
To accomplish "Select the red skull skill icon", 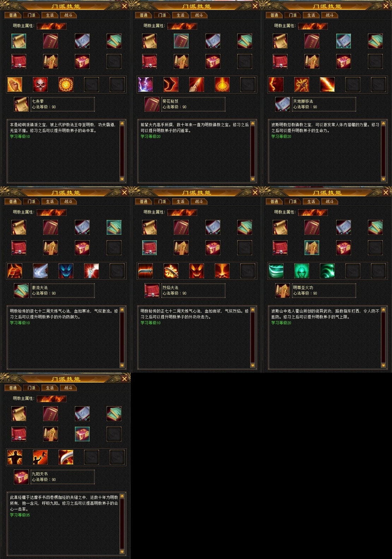I will click(40, 85).
